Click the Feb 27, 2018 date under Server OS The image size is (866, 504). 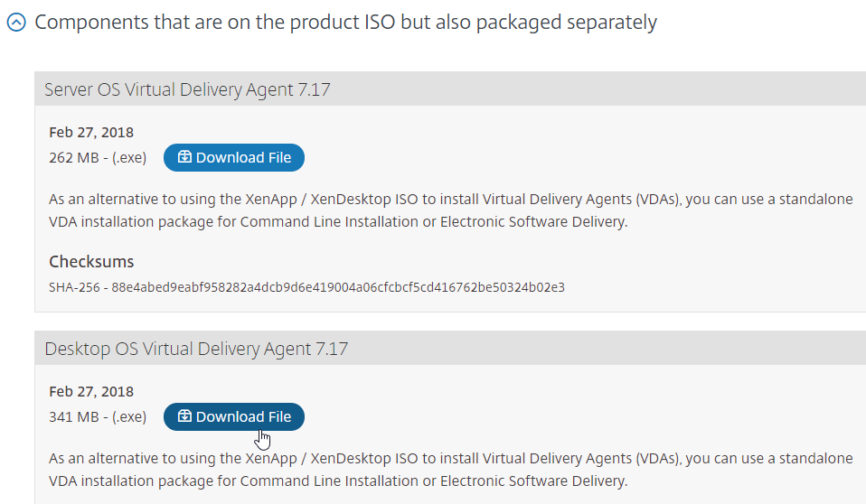[91, 133]
